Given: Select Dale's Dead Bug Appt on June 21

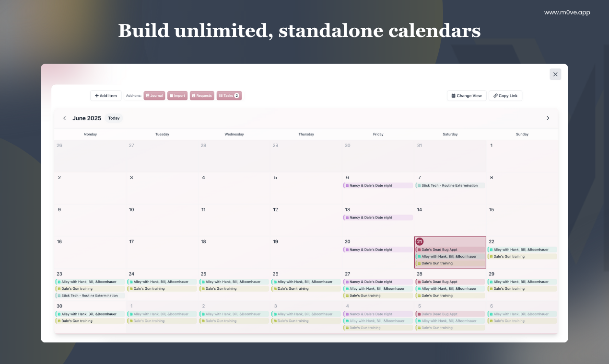Looking at the screenshot, I should [x=450, y=250].
